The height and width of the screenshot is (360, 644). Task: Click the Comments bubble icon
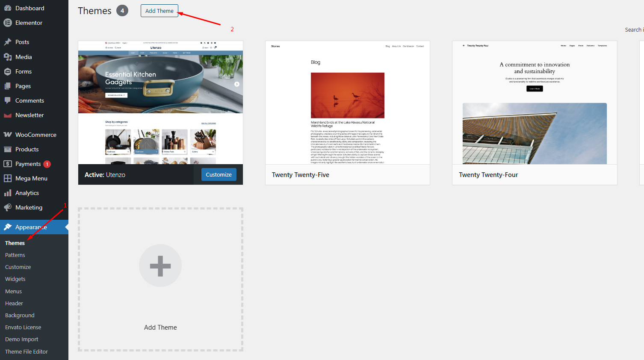[8, 100]
